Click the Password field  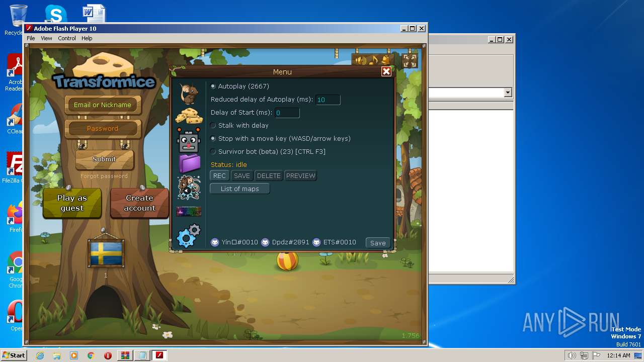click(103, 129)
